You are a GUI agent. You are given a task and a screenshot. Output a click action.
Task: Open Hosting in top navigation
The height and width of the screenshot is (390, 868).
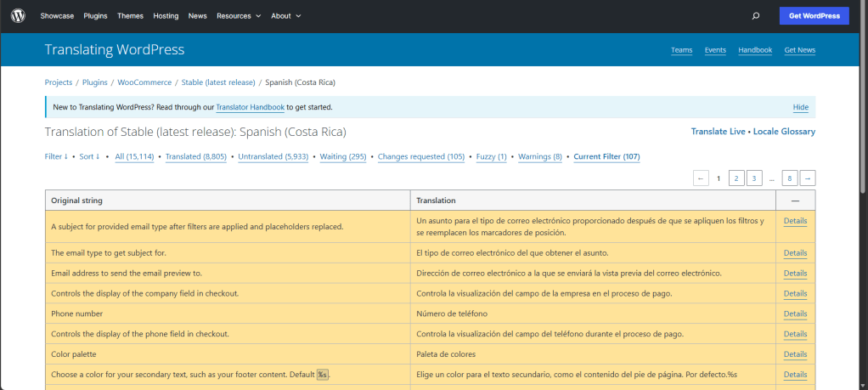pos(166,16)
